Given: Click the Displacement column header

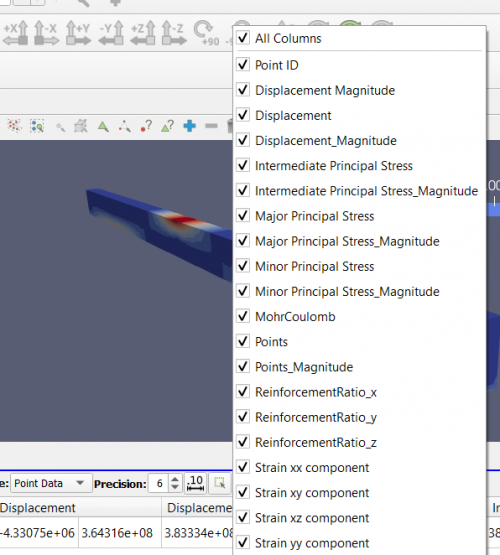Looking at the screenshot, I should point(80,508).
